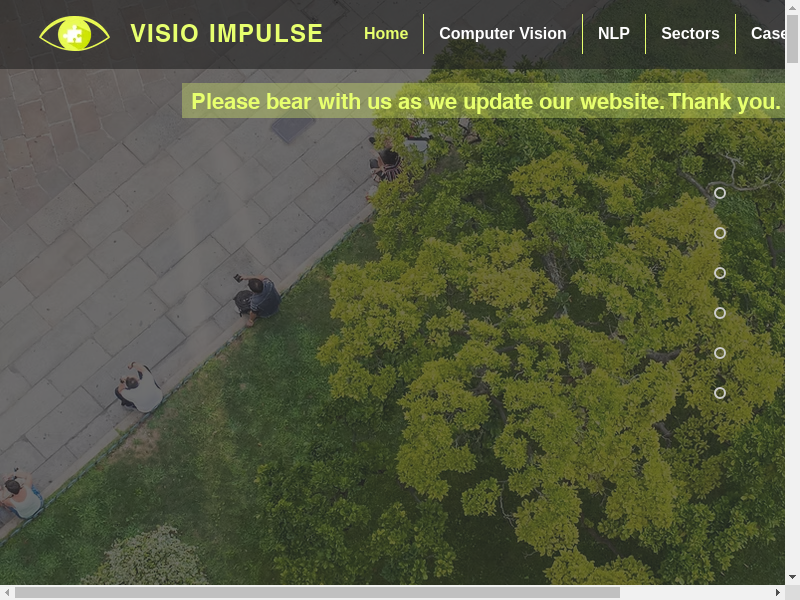The height and width of the screenshot is (600, 800).
Task: Open the Sectors navigation item
Action: tap(690, 34)
